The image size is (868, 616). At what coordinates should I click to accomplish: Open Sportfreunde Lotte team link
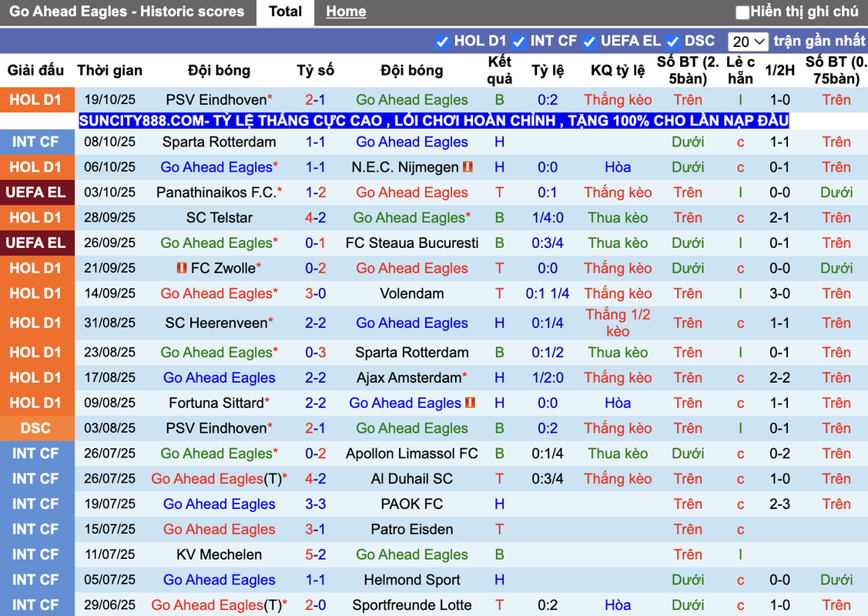412,605
